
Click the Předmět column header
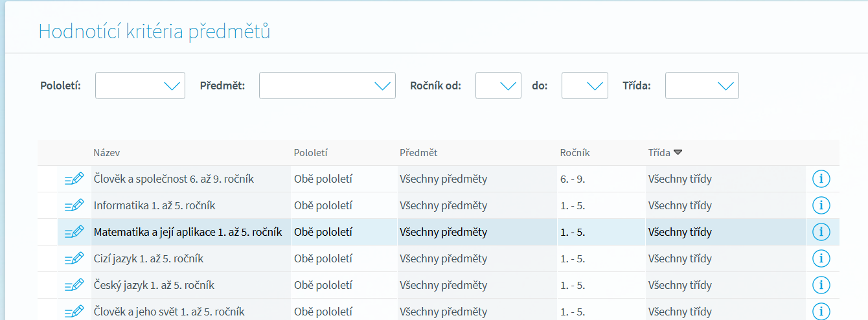[x=418, y=153]
